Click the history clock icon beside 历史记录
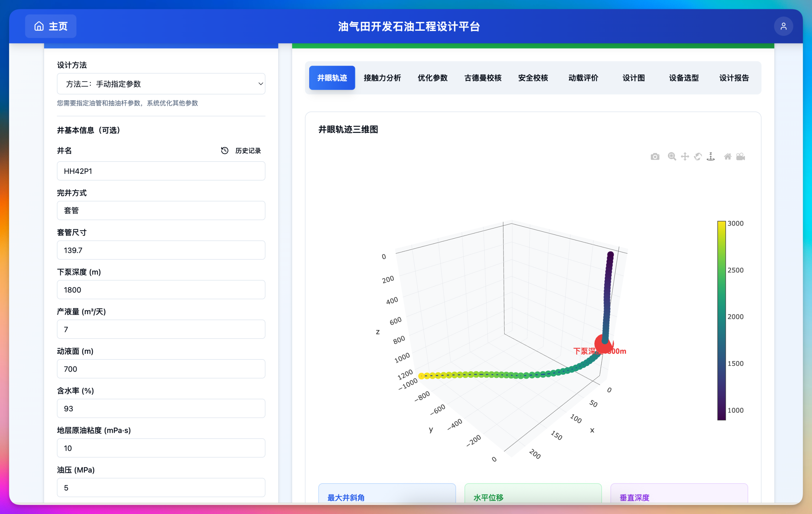812x514 pixels. [225, 150]
